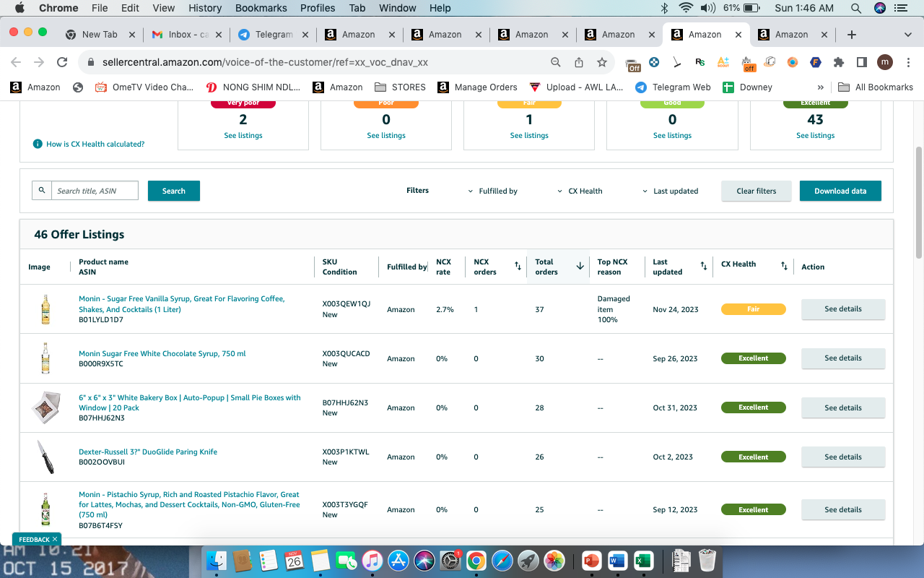Click the Clear filters button
The image size is (924, 578).
tap(757, 191)
